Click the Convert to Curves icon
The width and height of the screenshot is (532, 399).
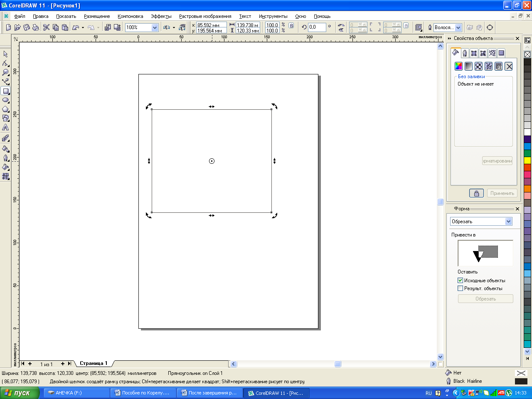click(490, 27)
